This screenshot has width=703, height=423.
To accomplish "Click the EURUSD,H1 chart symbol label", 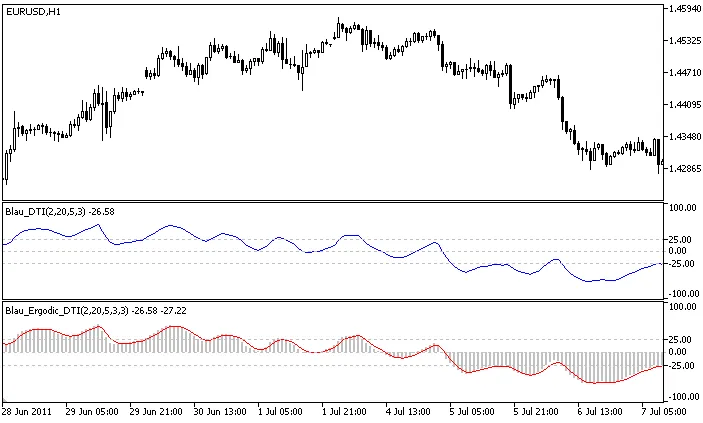I will [32, 10].
